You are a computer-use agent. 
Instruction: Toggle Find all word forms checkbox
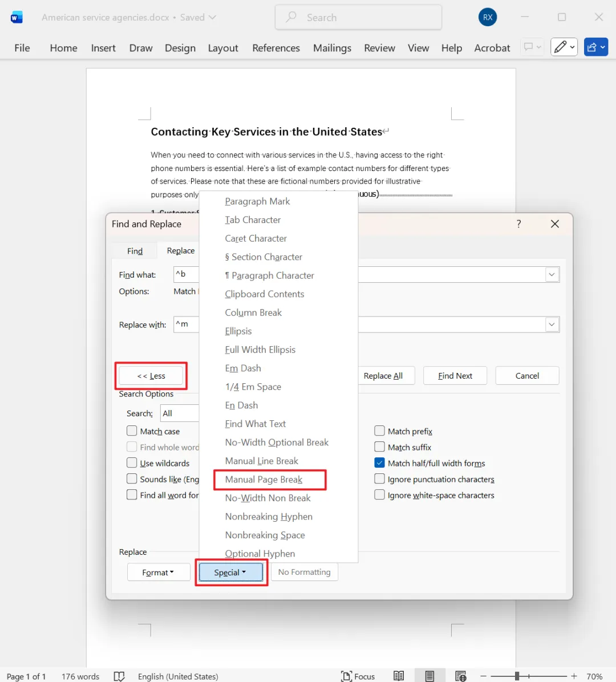[132, 495]
